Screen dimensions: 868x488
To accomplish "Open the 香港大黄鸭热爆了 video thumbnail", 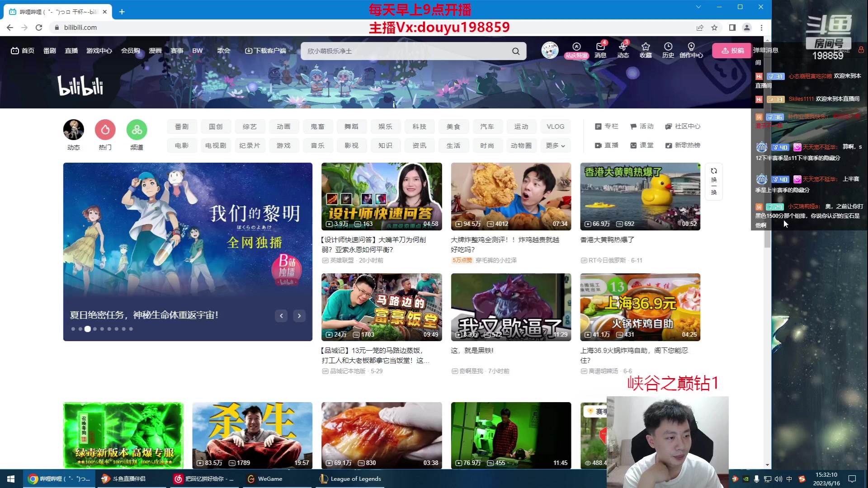I will point(640,197).
